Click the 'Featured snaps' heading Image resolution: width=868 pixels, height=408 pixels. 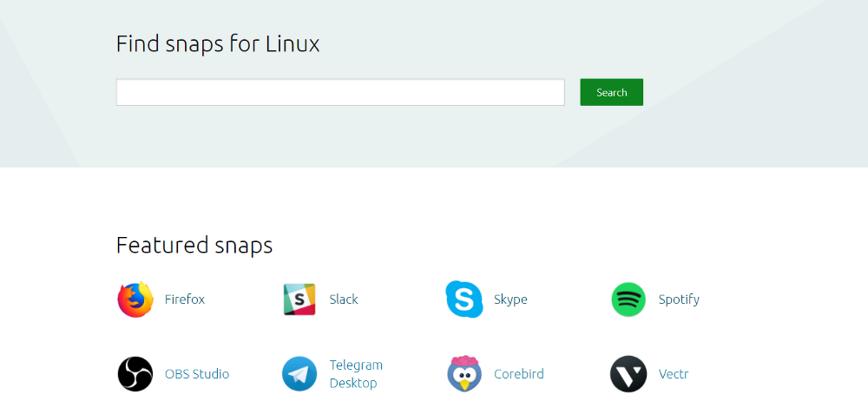(x=194, y=246)
